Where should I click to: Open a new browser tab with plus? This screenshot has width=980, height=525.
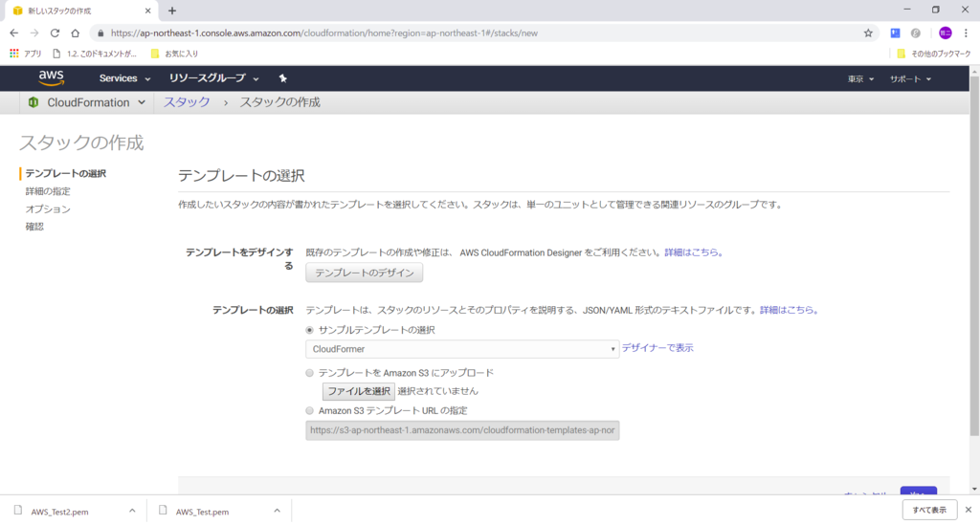click(x=172, y=11)
